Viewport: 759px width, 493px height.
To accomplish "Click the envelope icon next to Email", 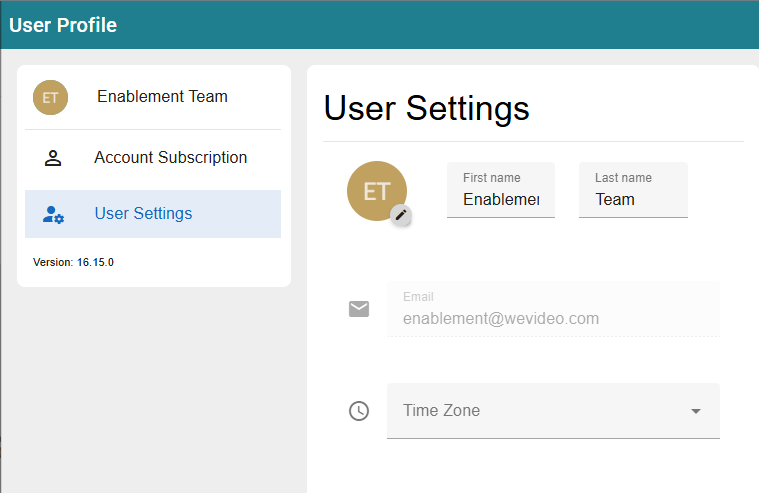I will pyautogui.click(x=359, y=309).
